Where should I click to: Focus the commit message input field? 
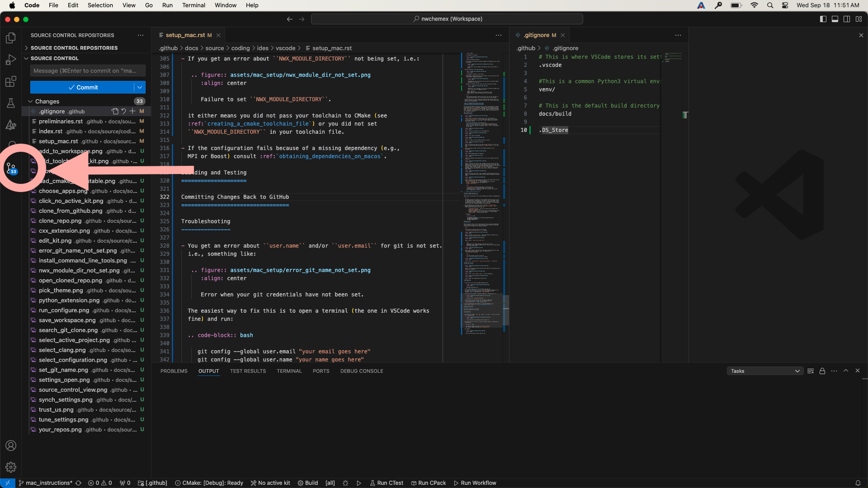click(x=88, y=70)
